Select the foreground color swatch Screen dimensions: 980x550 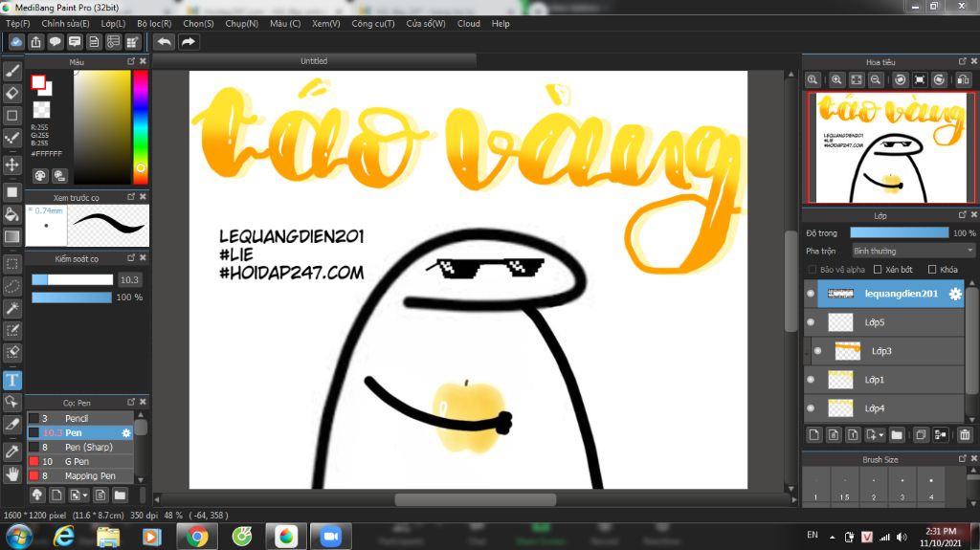coord(38,82)
